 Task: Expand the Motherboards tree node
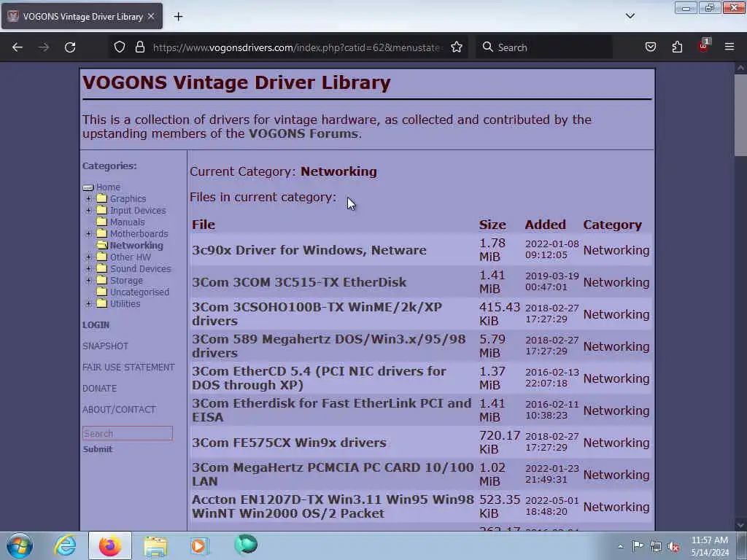click(88, 233)
